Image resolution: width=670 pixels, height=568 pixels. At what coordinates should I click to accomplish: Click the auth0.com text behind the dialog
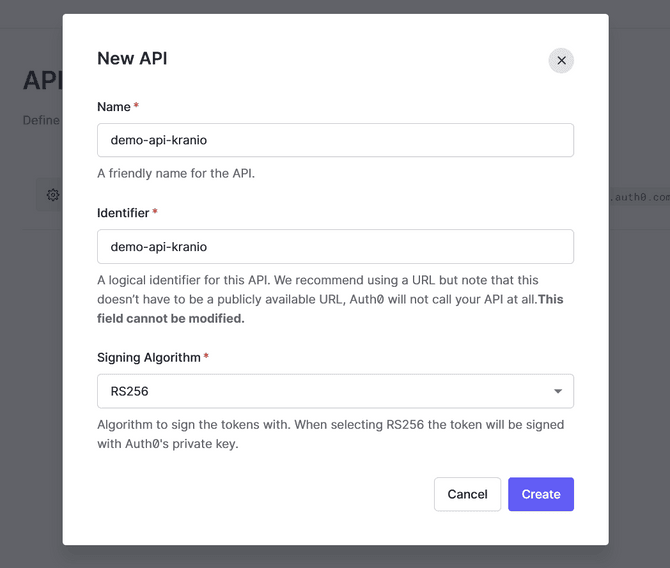point(640,198)
